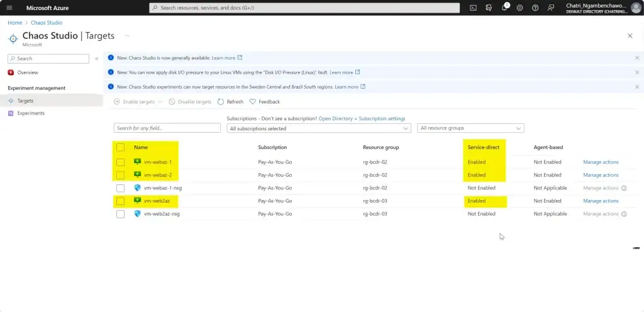Sort by the Resource group column header
644x312 pixels.
[x=380, y=147]
